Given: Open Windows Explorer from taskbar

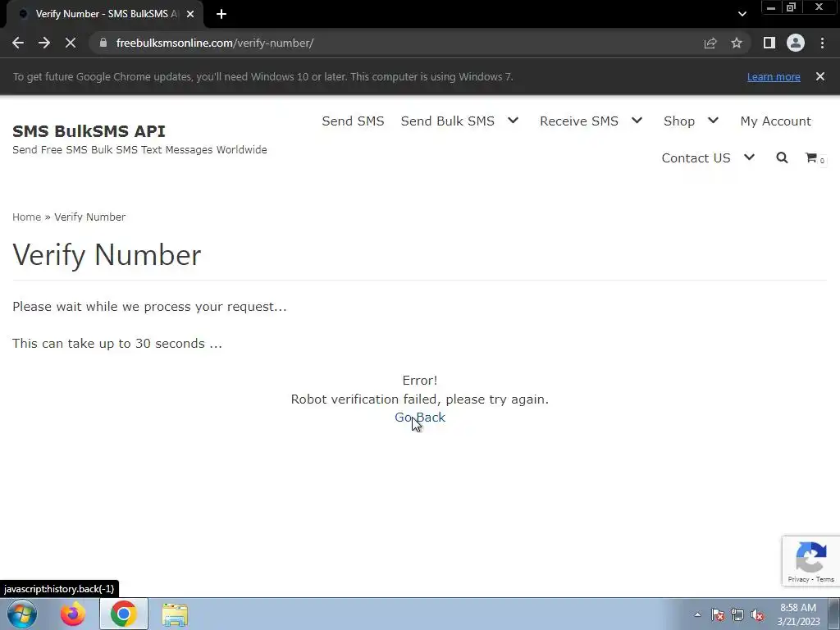Looking at the screenshot, I should click(x=175, y=614).
